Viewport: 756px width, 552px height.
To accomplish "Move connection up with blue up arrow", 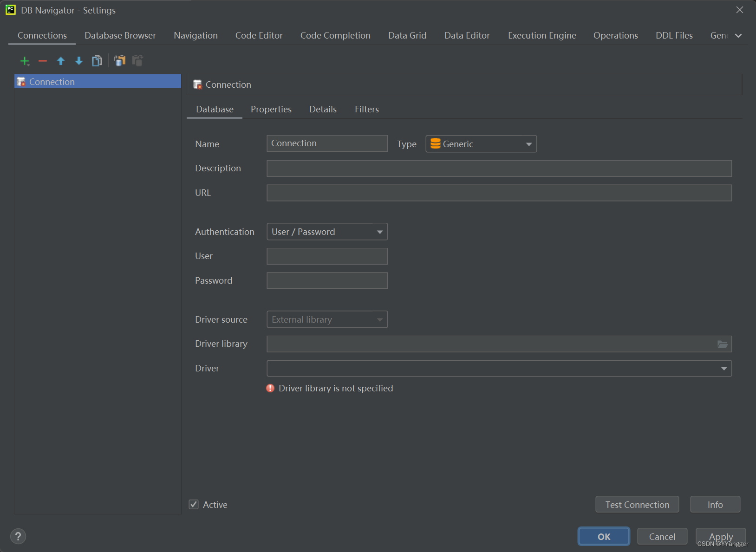I will [61, 61].
